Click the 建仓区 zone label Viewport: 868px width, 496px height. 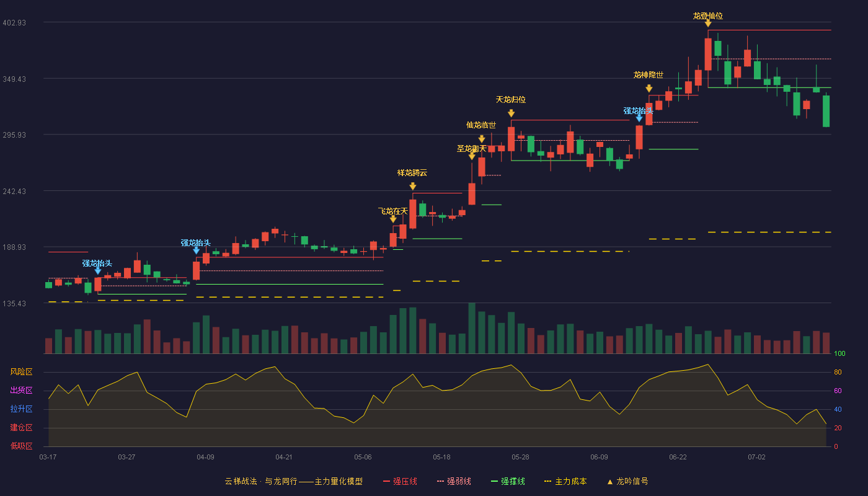coord(21,428)
